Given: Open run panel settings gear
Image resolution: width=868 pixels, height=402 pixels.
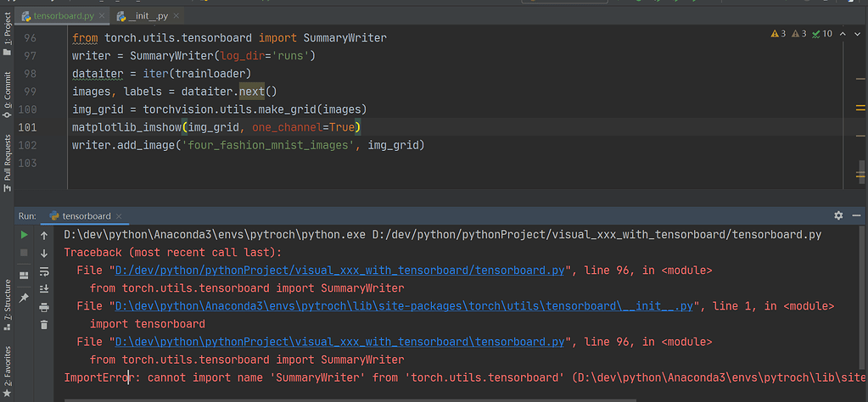Looking at the screenshot, I should (x=838, y=215).
